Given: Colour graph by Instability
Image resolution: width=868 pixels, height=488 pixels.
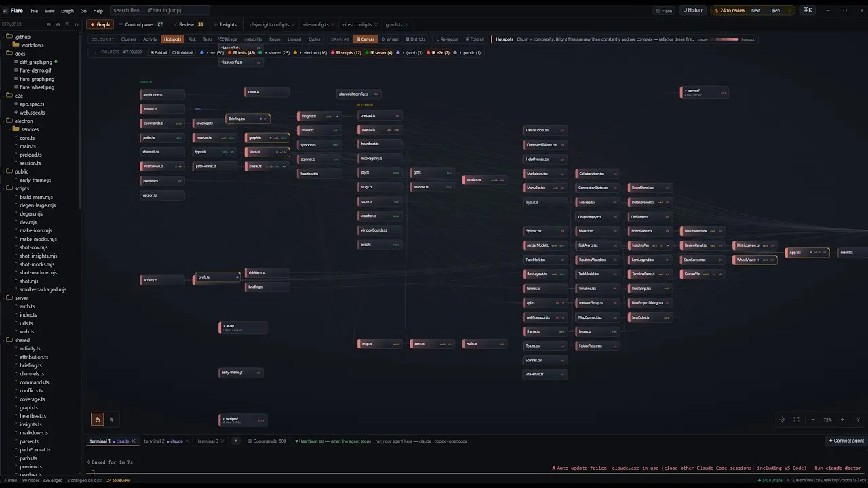Looking at the screenshot, I should pos(253,39).
